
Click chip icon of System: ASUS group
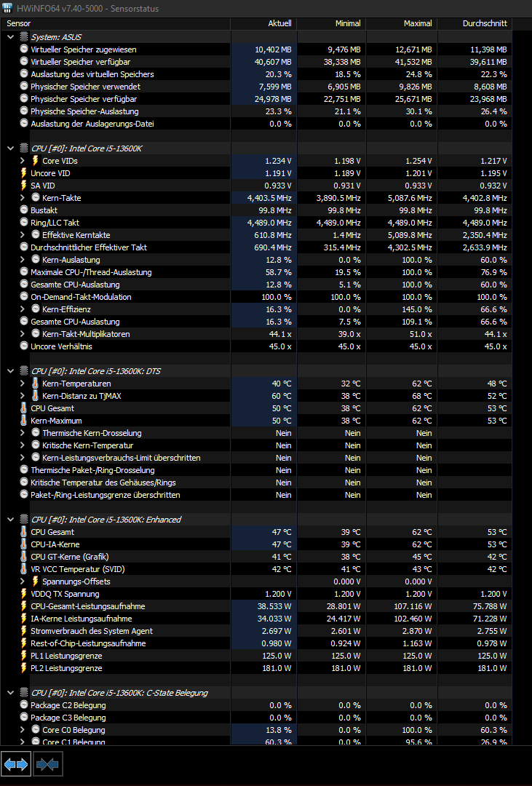(23, 36)
